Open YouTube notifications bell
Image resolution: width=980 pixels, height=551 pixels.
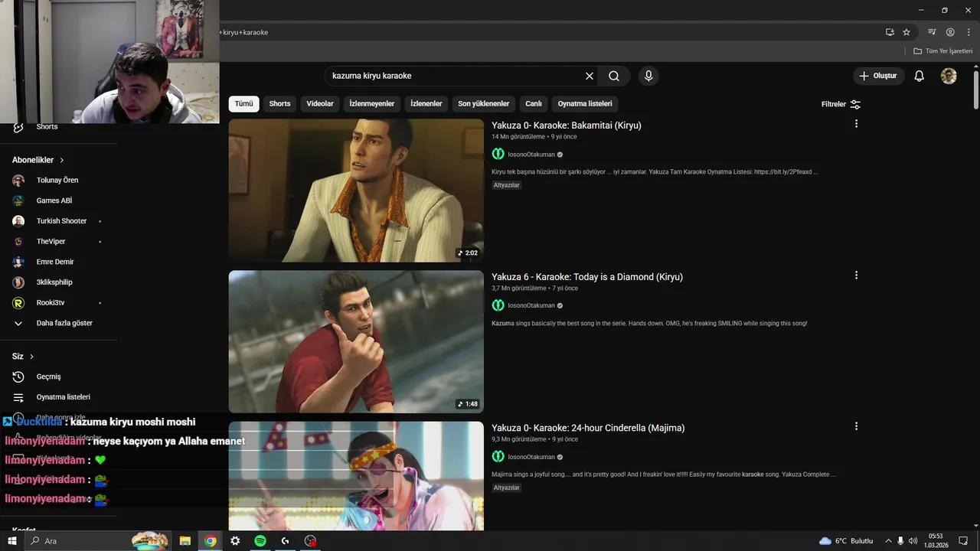point(920,76)
